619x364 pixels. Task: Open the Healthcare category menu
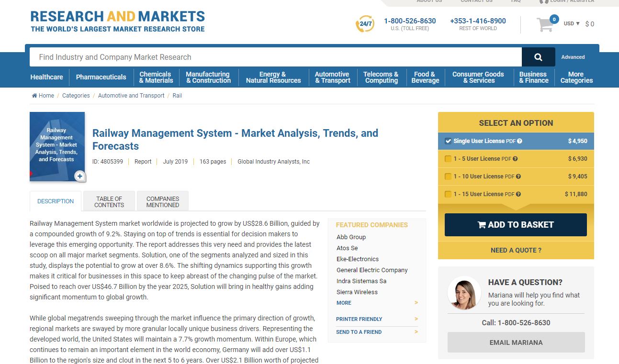click(46, 77)
